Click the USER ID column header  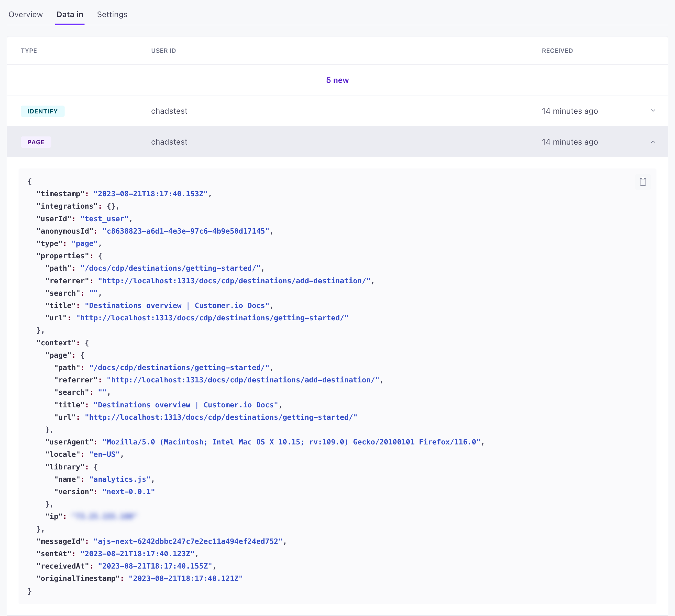click(163, 51)
